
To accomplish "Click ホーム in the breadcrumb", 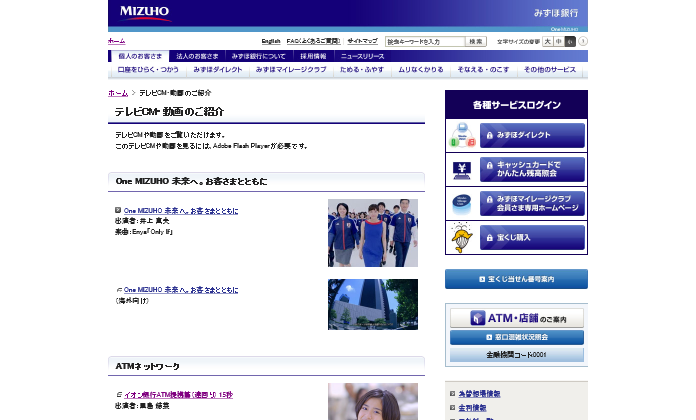I will 118,93.
